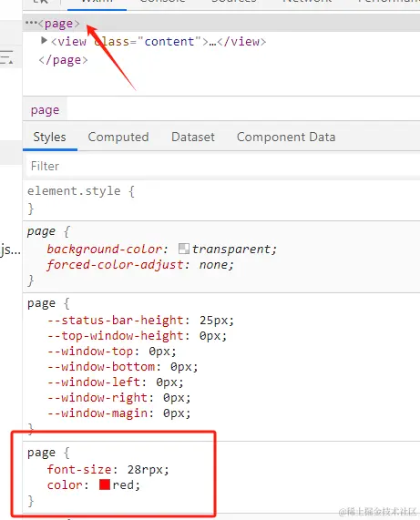The image size is (420, 520).
Task: Click the transparent background-color swatch
Action: (x=184, y=249)
